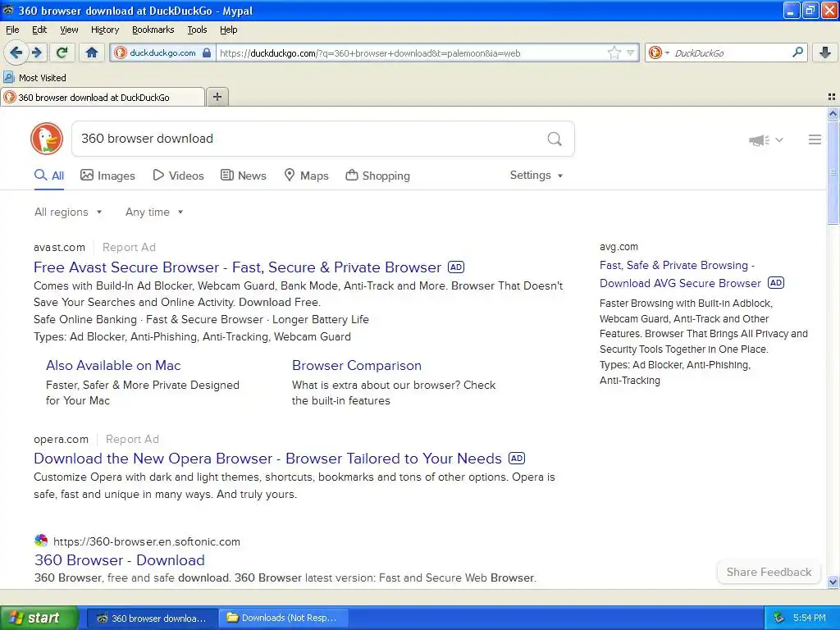840x630 pixels.
Task: Bookmark this page with the star icon
Action: coord(614,52)
